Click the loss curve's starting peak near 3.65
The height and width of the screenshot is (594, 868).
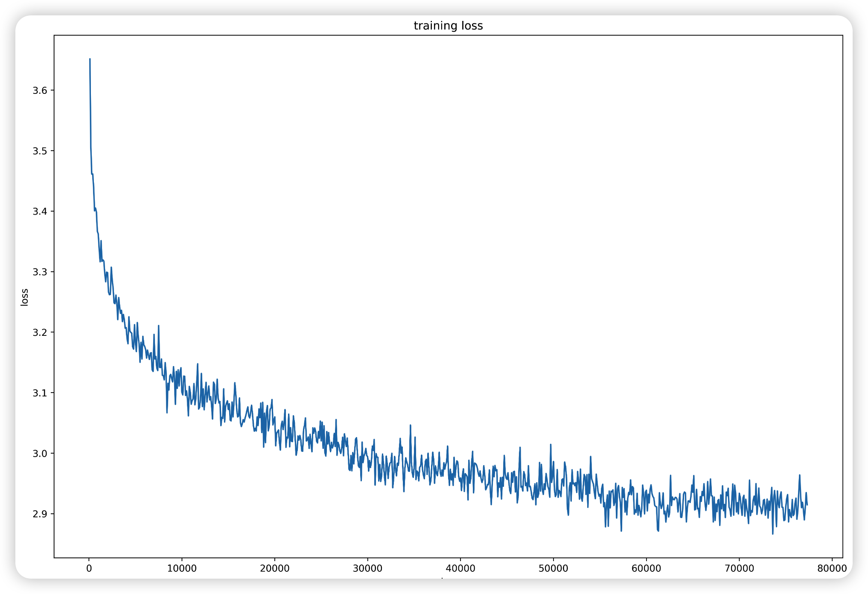coord(90,60)
